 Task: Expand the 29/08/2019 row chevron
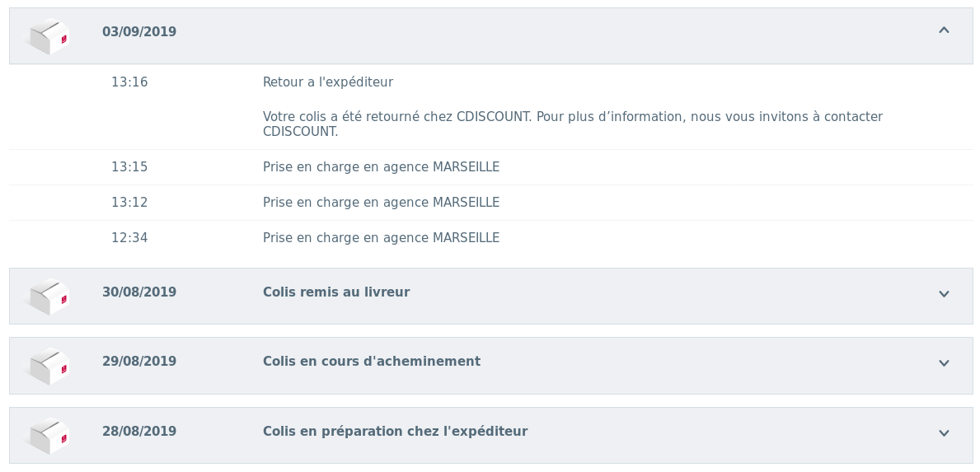(x=944, y=363)
